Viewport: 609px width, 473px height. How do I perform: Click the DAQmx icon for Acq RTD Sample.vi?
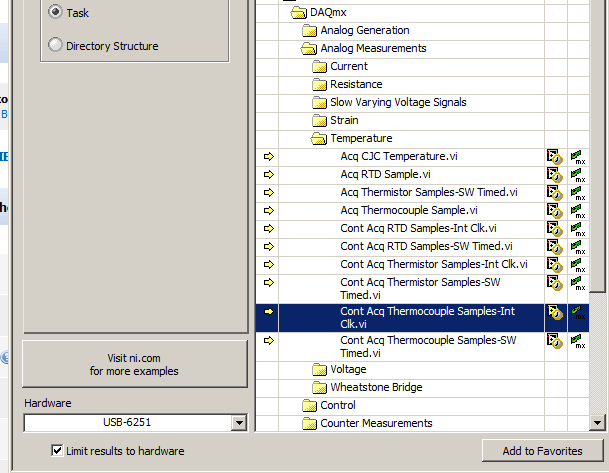point(578,175)
